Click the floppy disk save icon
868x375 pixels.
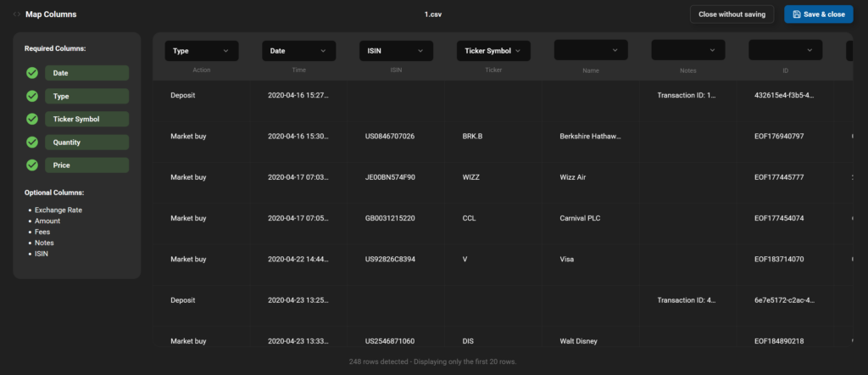(797, 14)
